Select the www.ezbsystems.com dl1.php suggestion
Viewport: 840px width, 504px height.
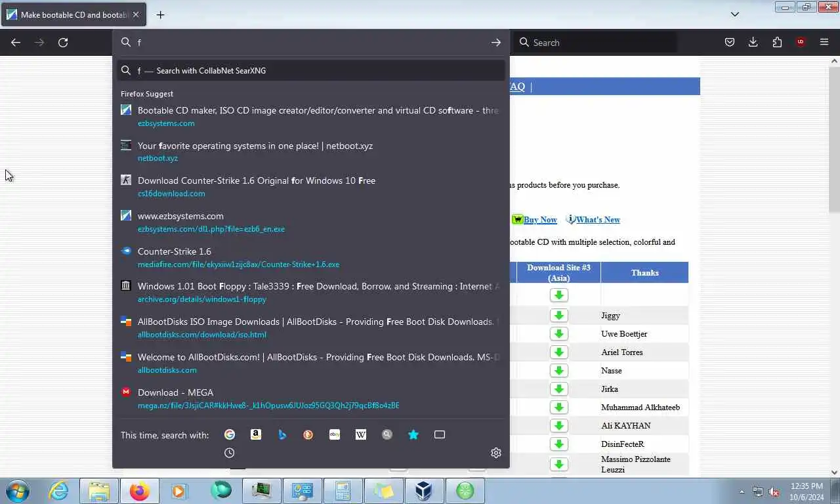tap(311, 222)
